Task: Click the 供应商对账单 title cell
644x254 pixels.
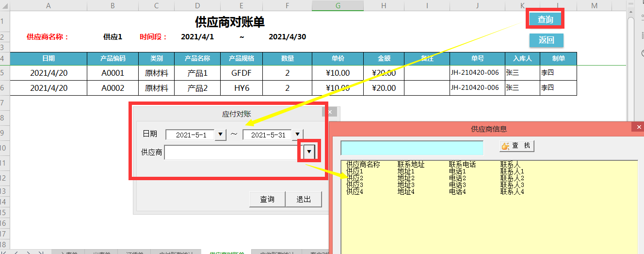Action: point(230,22)
